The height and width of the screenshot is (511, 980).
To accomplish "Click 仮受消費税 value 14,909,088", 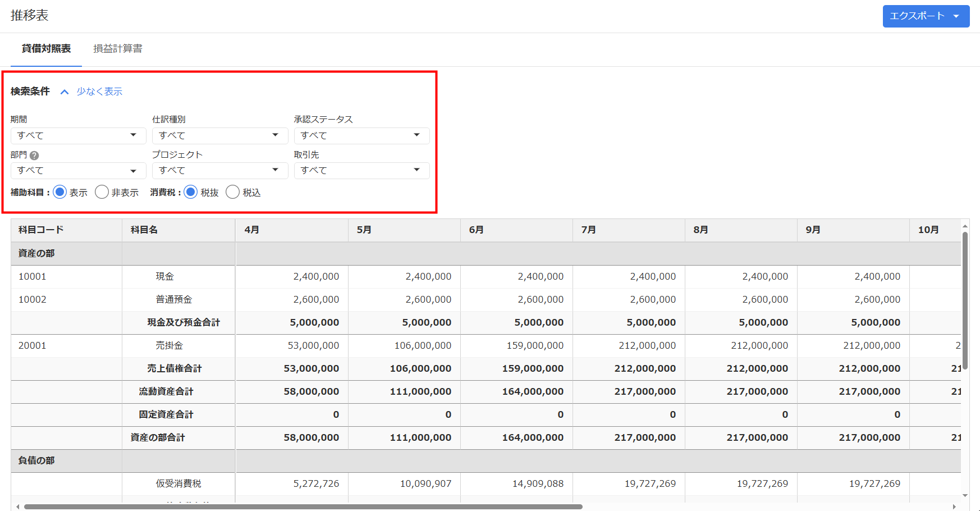I will (x=538, y=483).
